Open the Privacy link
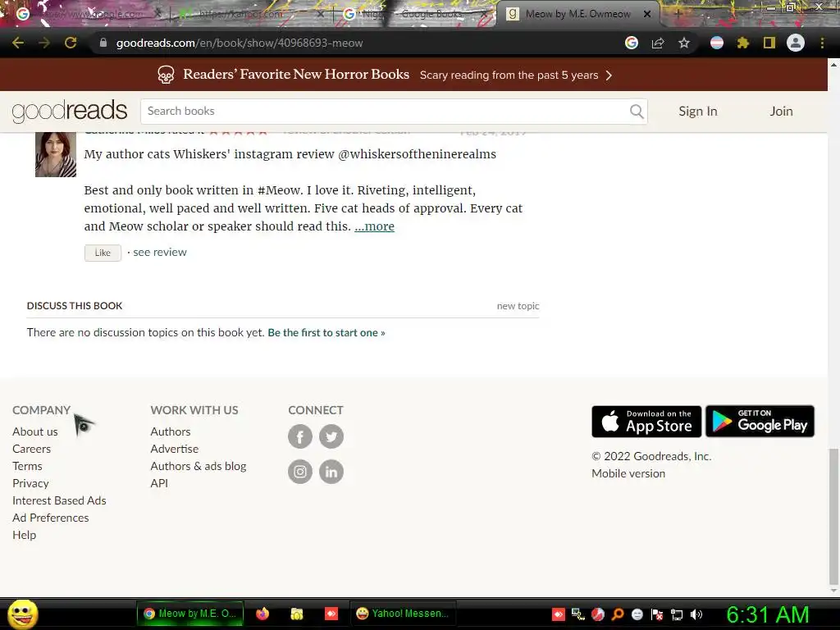This screenshot has height=630, width=840. coord(30,483)
